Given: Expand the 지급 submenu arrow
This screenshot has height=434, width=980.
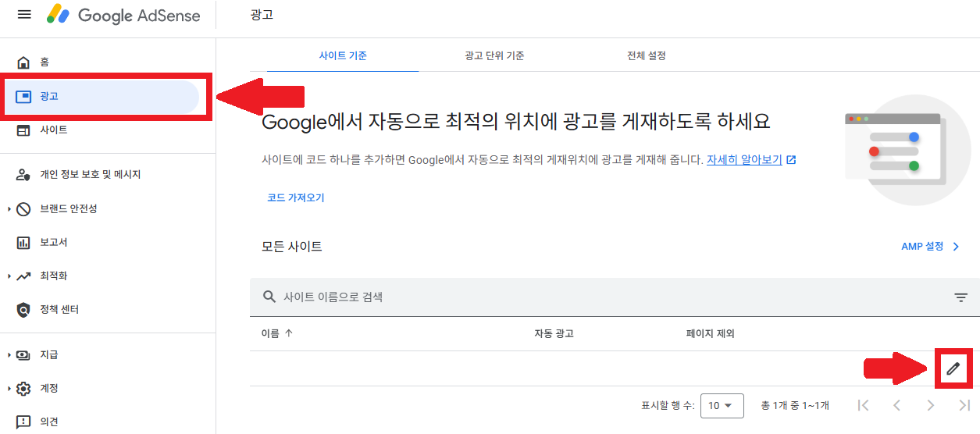Looking at the screenshot, I should 9,355.
